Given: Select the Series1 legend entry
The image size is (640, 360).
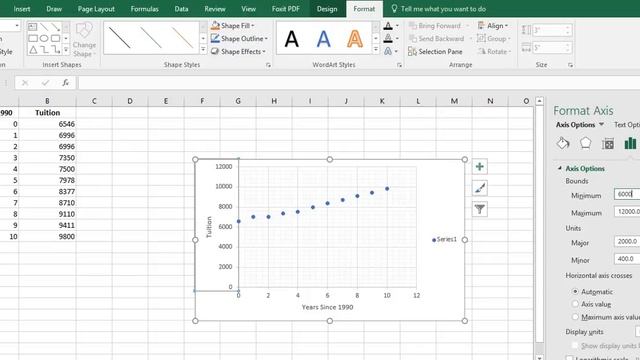Looking at the screenshot, I should click(x=444, y=240).
